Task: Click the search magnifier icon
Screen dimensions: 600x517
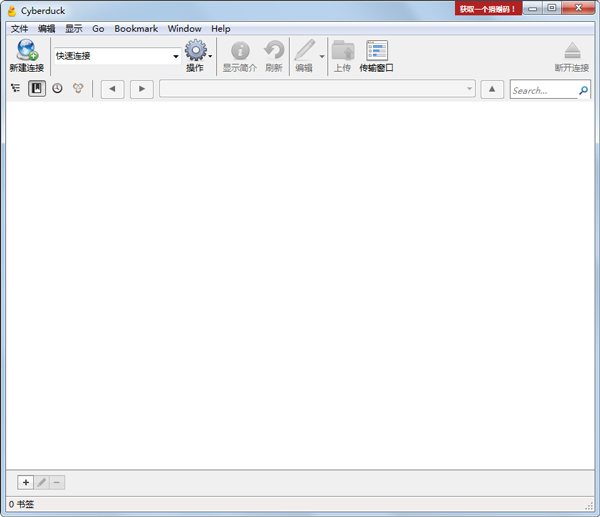Action: pos(584,90)
